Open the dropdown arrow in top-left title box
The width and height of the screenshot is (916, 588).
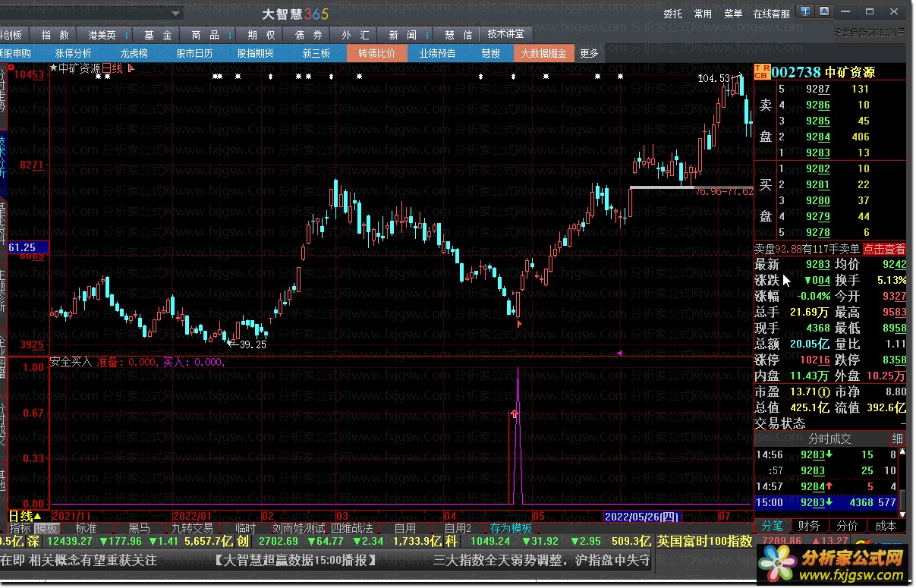point(175,13)
